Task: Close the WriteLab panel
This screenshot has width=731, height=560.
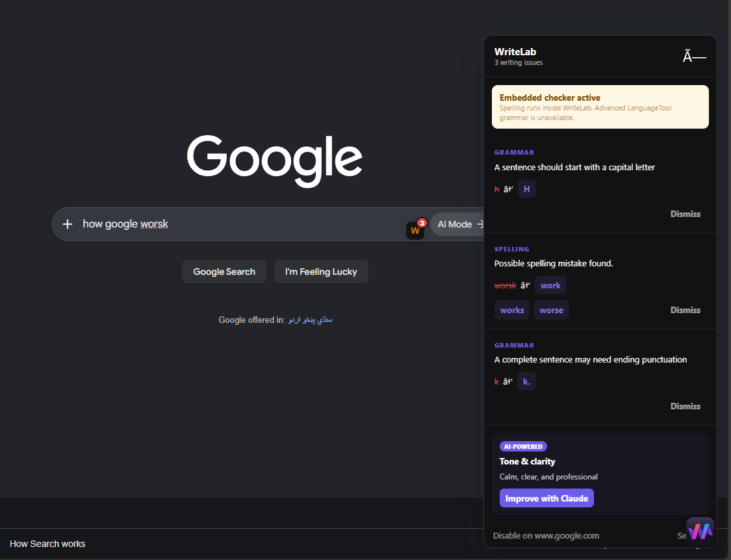Action: tap(694, 57)
